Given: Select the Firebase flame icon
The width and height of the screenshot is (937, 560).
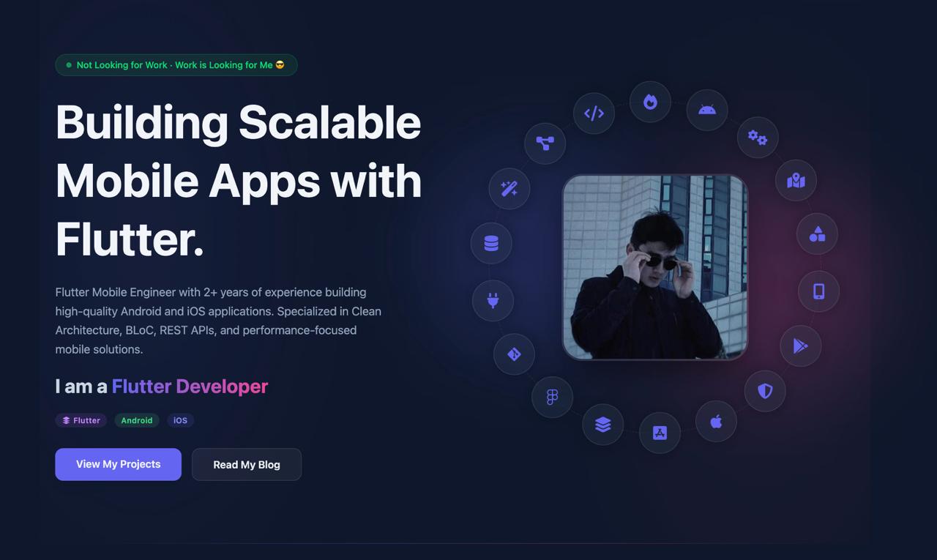Looking at the screenshot, I should [650, 102].
